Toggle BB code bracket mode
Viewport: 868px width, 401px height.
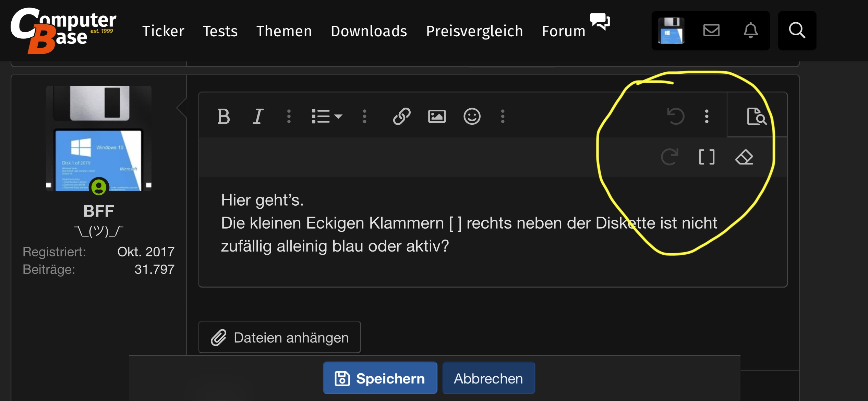pyautogui.click(x=707, y=157)
